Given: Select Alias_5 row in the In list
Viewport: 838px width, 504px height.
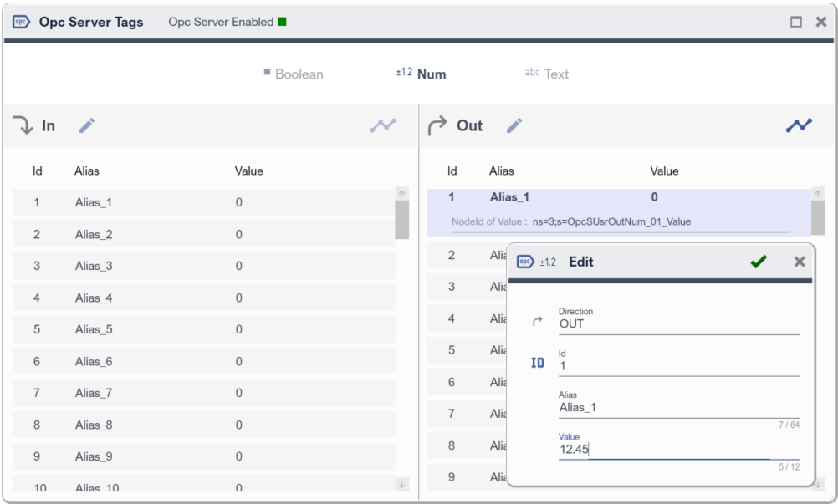Looking at the screenshot, I should click(202, 329).
